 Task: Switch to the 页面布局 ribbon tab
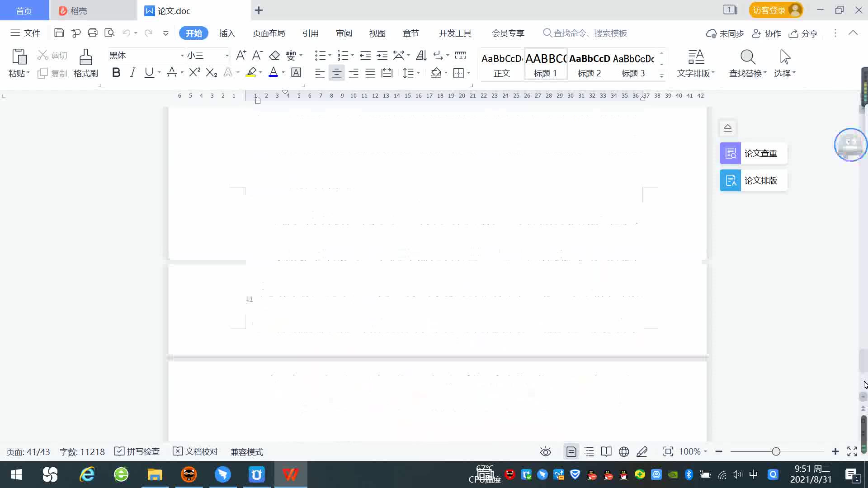pyautogui.click(x=269, y=33)
